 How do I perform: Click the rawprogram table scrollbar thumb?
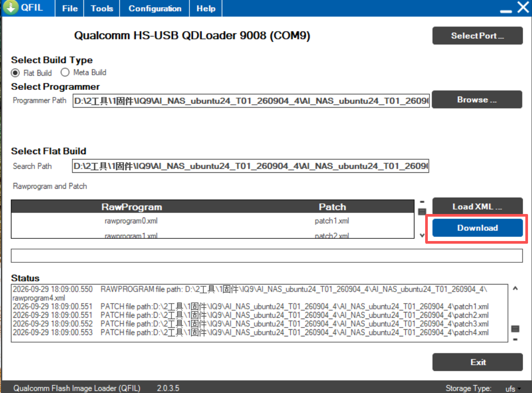pos(422,212)
